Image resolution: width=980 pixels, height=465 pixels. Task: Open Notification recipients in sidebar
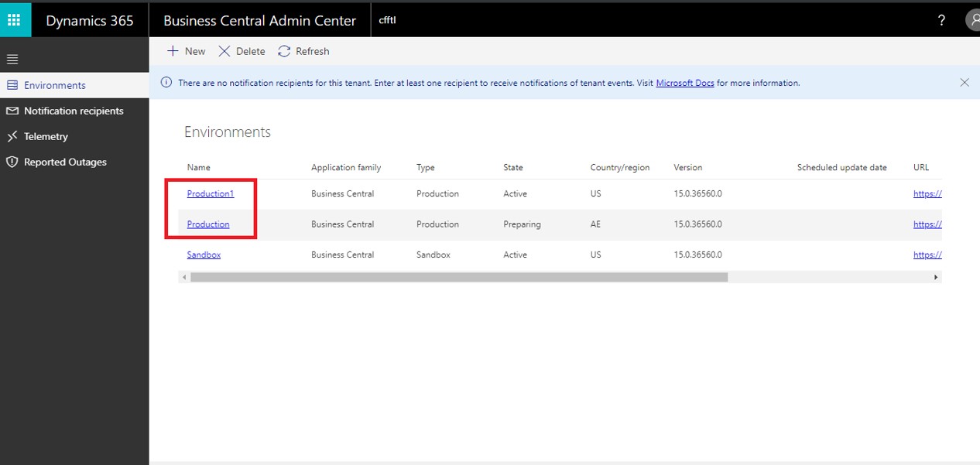[74, 111]
